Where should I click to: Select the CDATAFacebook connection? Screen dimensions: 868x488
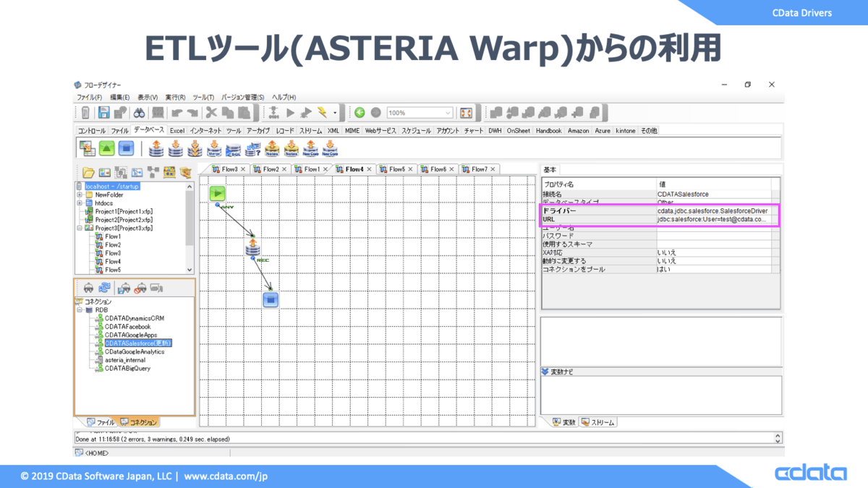(127, 327)
